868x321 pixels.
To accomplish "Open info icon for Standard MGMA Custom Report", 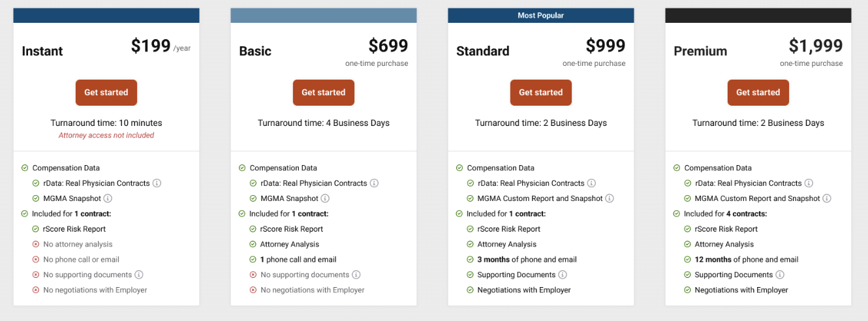I will click(x=610, y=198).
